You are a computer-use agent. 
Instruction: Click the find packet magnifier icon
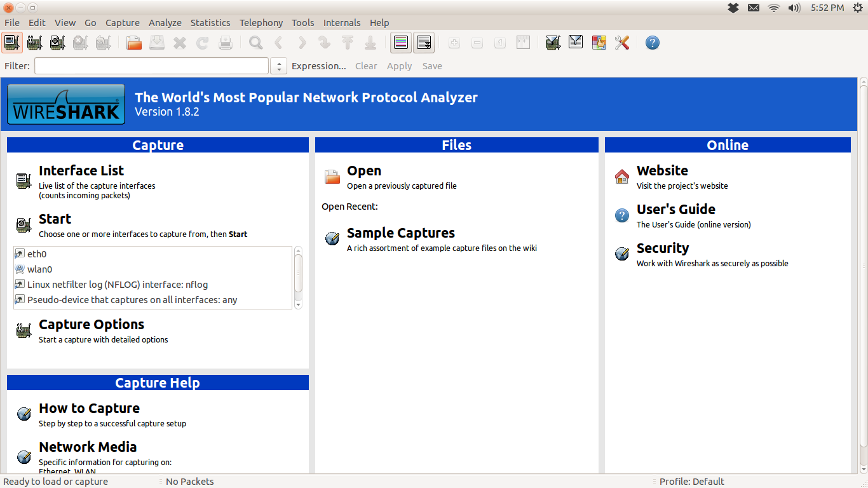(x=256, y=43)
